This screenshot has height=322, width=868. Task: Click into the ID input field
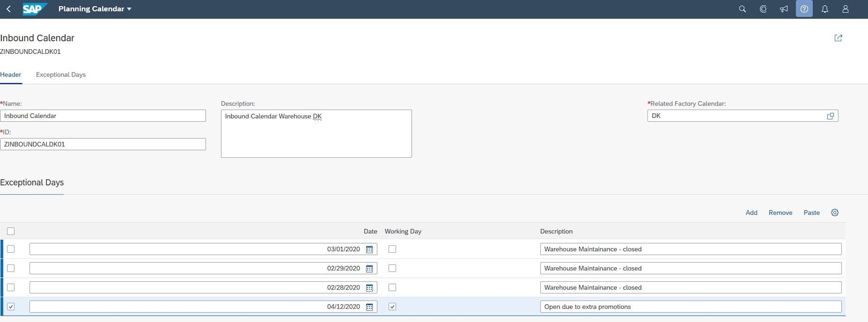pyautogui.click(x=103, y=144)
